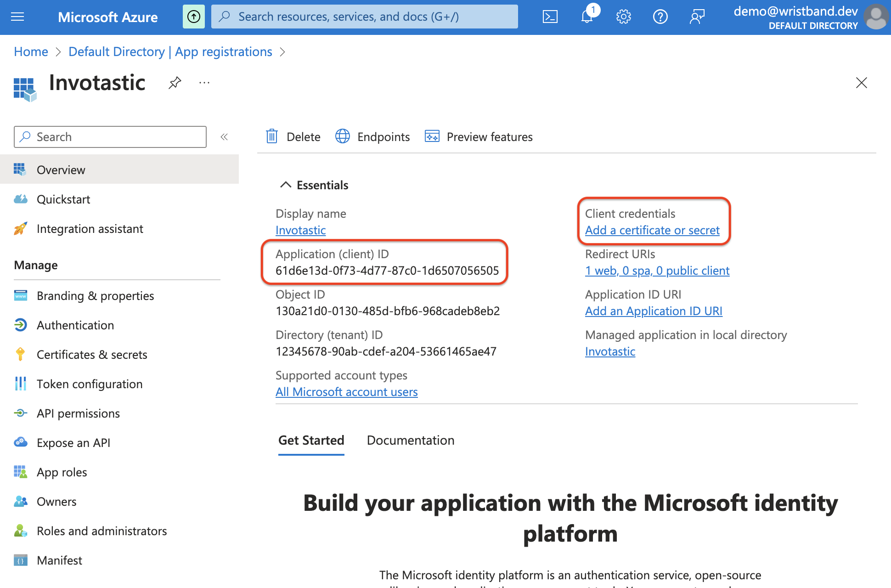Open the hamburger portal menu
This screenshot has width=891, height=588.
[17, 17]
